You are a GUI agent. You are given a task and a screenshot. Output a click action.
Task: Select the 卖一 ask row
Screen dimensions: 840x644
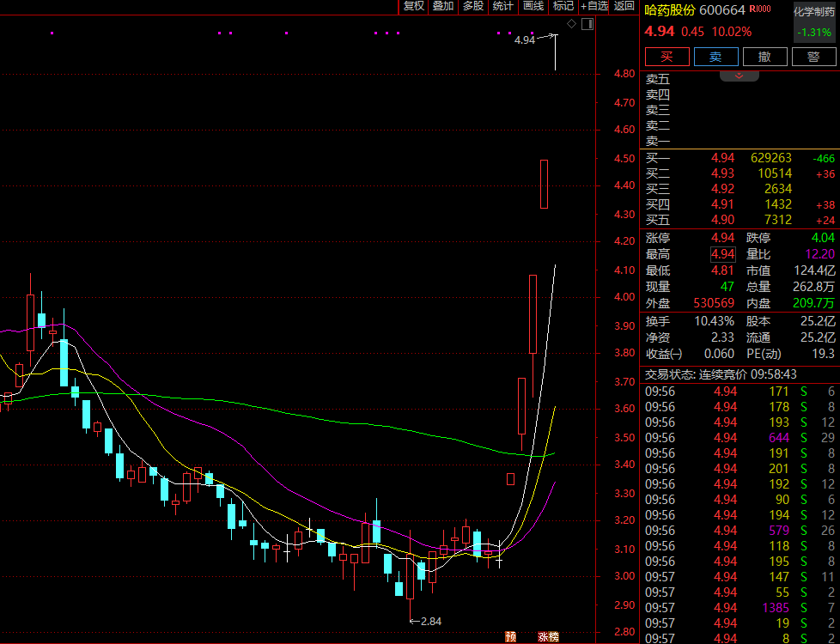[x=740, y=142]
